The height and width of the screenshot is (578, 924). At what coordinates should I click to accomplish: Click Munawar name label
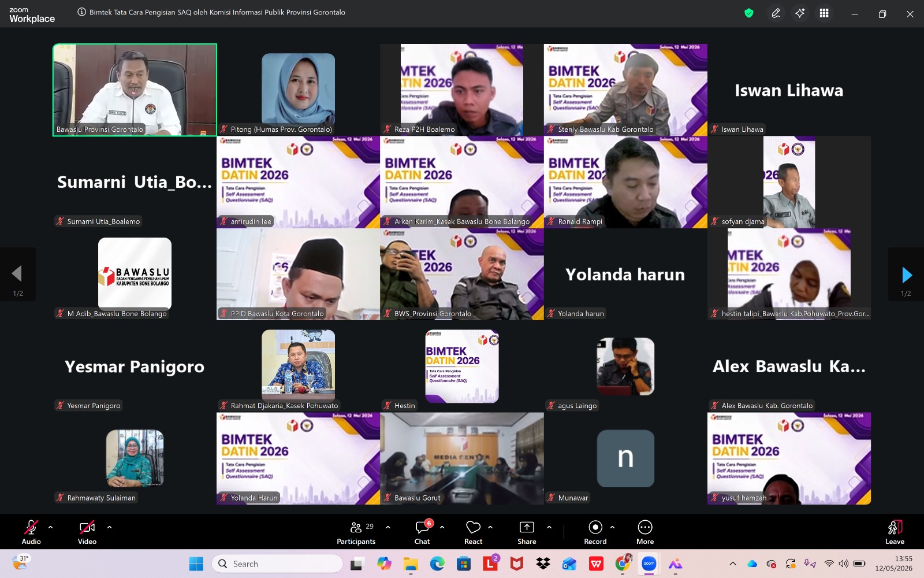click(x=573, y=498)
